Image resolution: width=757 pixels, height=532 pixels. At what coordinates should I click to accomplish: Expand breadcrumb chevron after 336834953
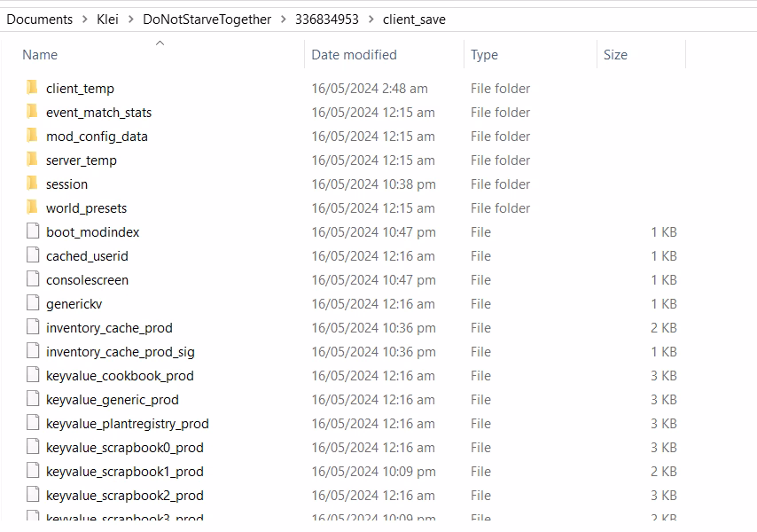click(371, 20)
